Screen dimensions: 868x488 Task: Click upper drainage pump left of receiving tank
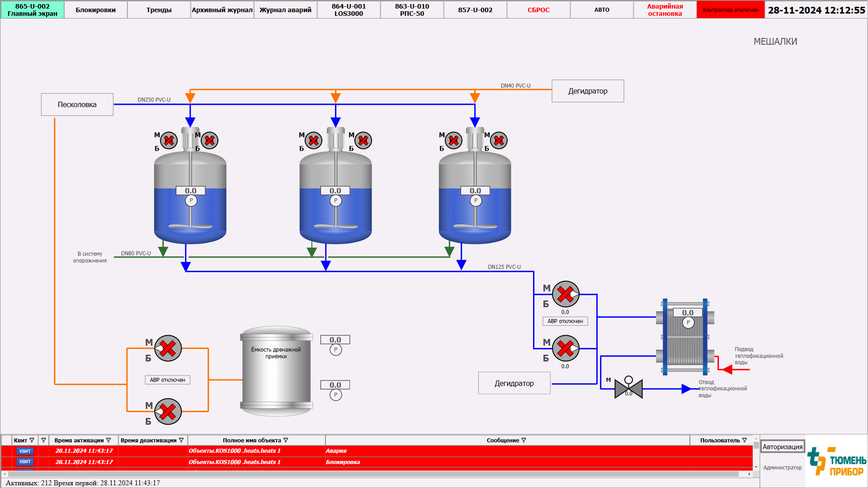[x=168, y=348]
